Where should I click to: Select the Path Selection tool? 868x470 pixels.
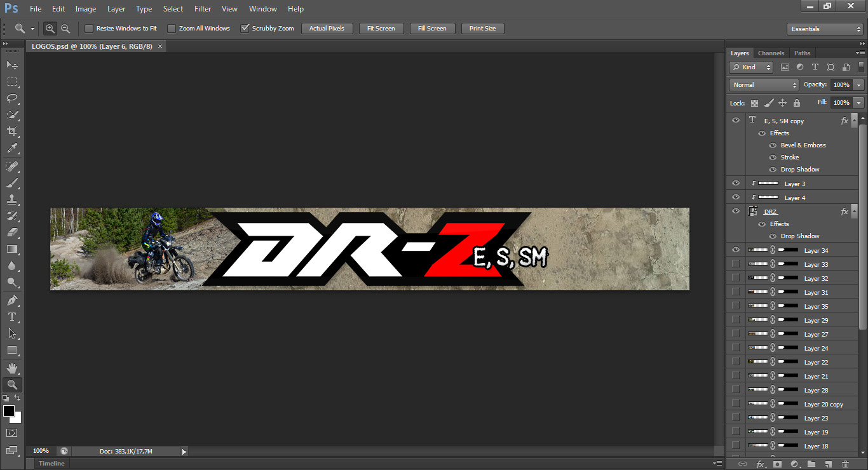(x=12, y=333)
